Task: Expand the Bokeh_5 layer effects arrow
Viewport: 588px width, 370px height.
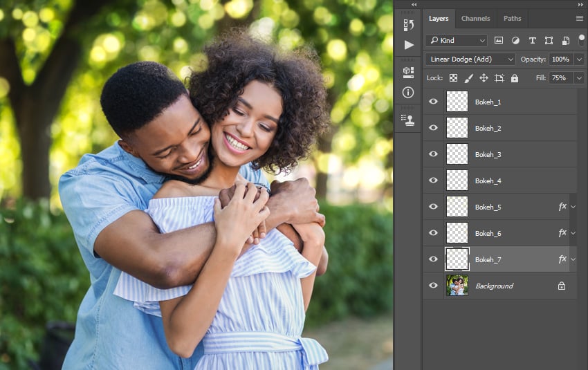Action: [573, 207]
